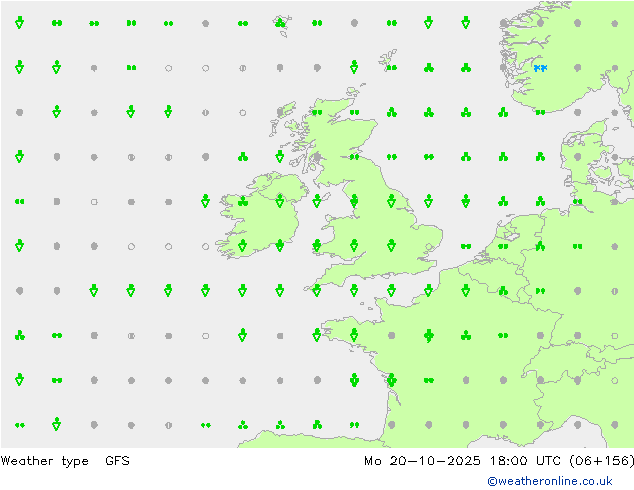Click the rain symbol on the Bordeaux coastline
The image size is (634, 490).
[x=391, y=379]
